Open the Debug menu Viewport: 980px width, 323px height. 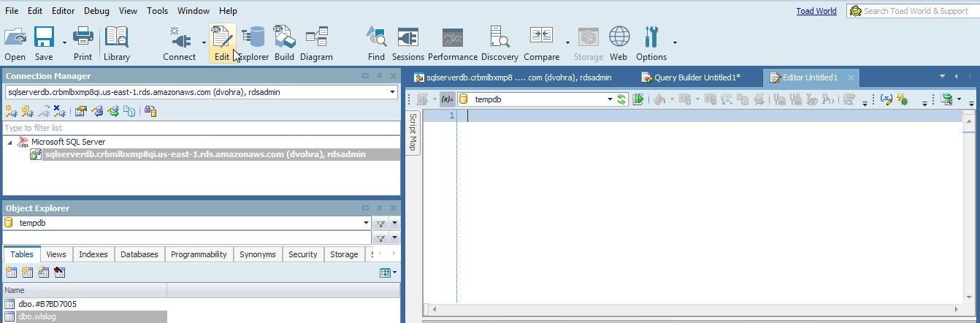[x=96, y=11]
